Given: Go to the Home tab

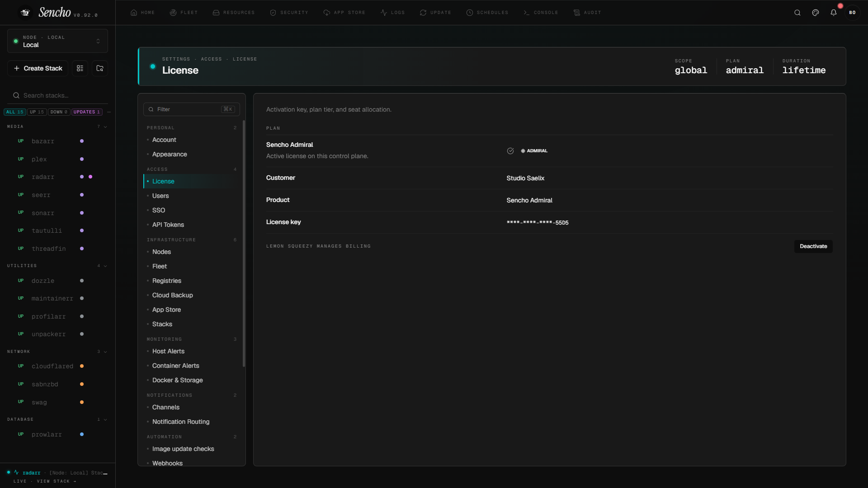Looking at the screenshot, I should (142, 13).
